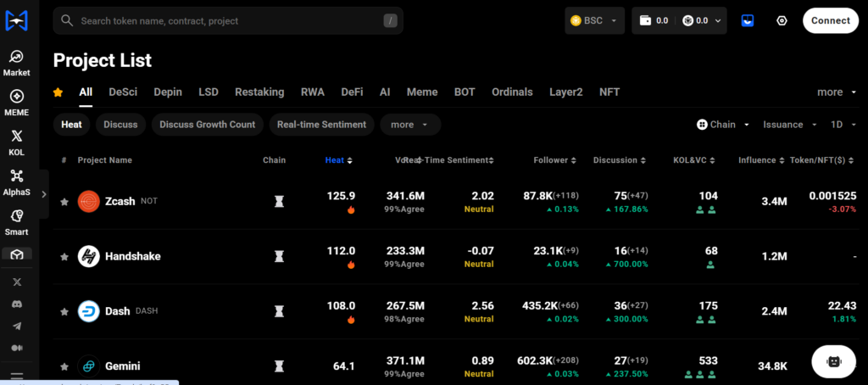The image size is (868, 385).
Task: Open the MEME section in sidebar
Action: tap(17, 103)
